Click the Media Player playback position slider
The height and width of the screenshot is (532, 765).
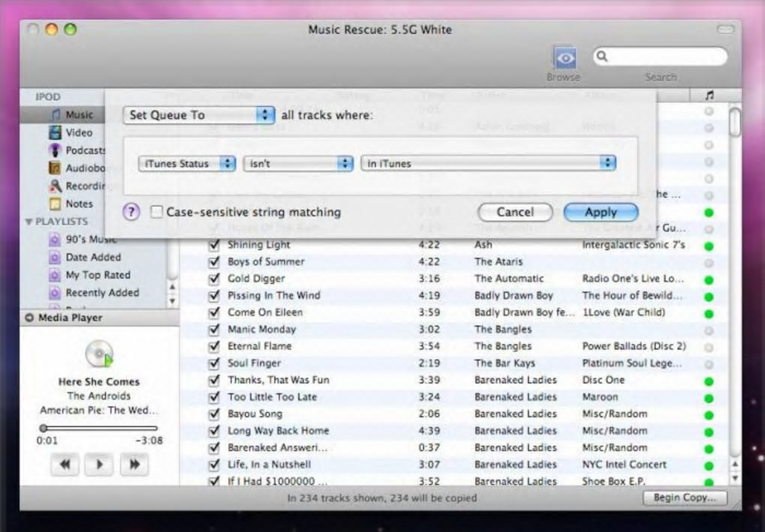pos(98,428)
